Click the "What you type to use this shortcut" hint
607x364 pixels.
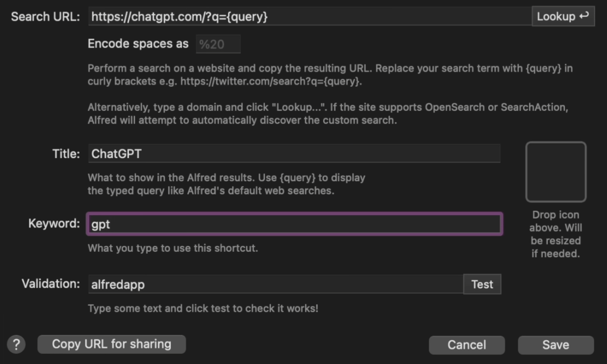point(173,248)
